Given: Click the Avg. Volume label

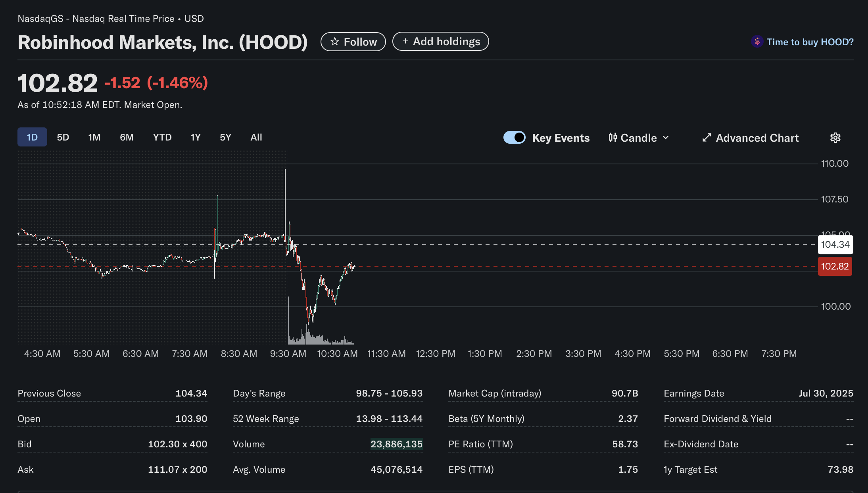Looking at the screenshot, I should pos(259,470).
